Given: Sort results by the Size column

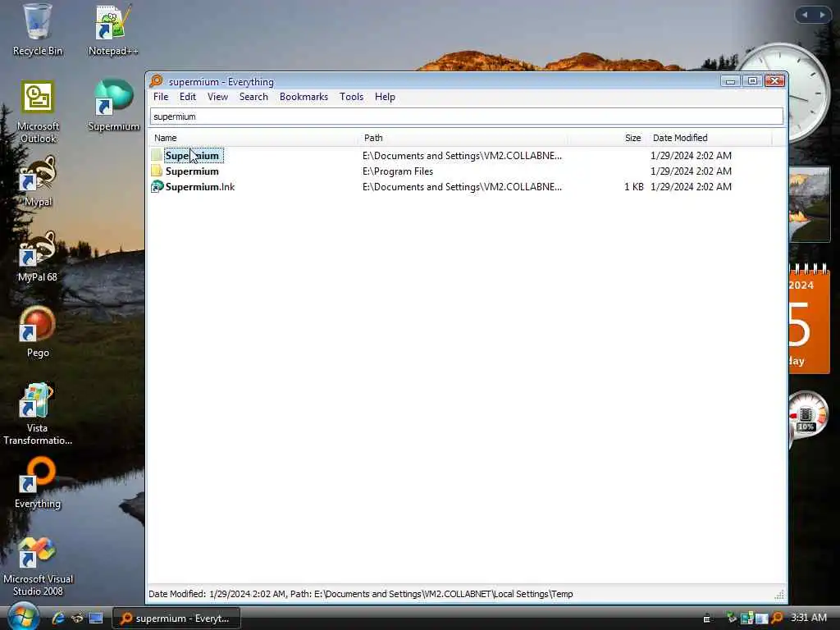Looking at the screenshot, I should [x=606, y=138].
